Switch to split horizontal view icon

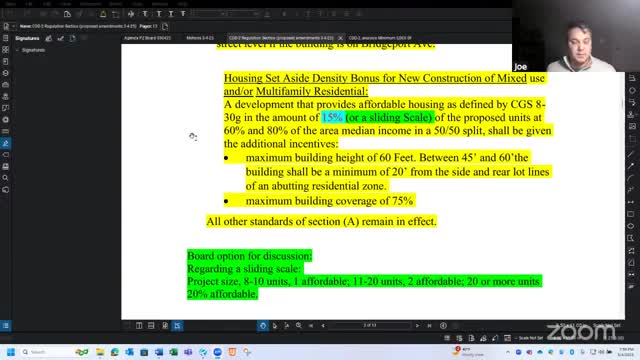[x=151, y=326]
